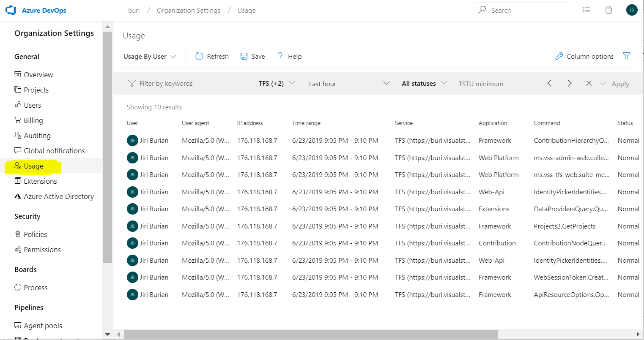Click the Process sidebar icon
The image size is (644, 340).
pyautogui.click(x=18, y=287)
